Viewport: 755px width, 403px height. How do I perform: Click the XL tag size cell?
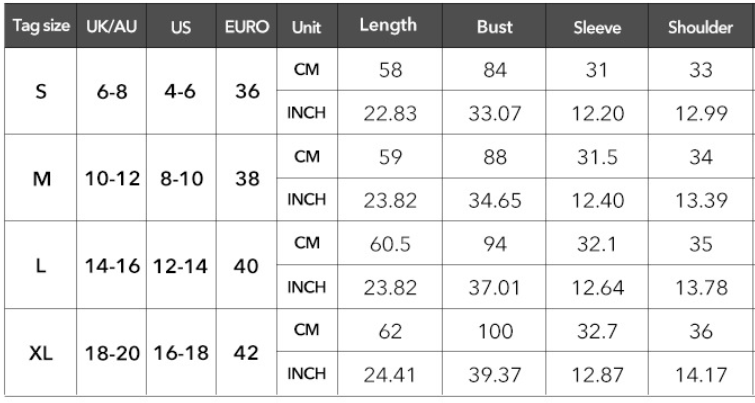(41, 353)
